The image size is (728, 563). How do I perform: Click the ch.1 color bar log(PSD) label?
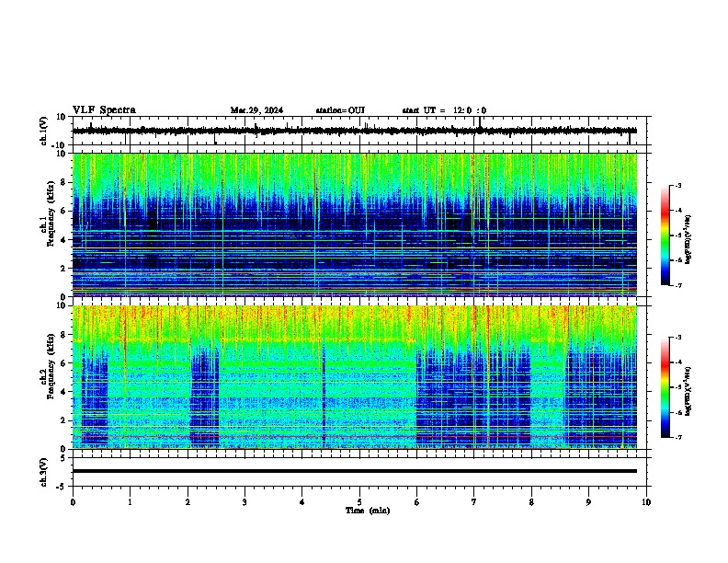[x=688, y=240]
